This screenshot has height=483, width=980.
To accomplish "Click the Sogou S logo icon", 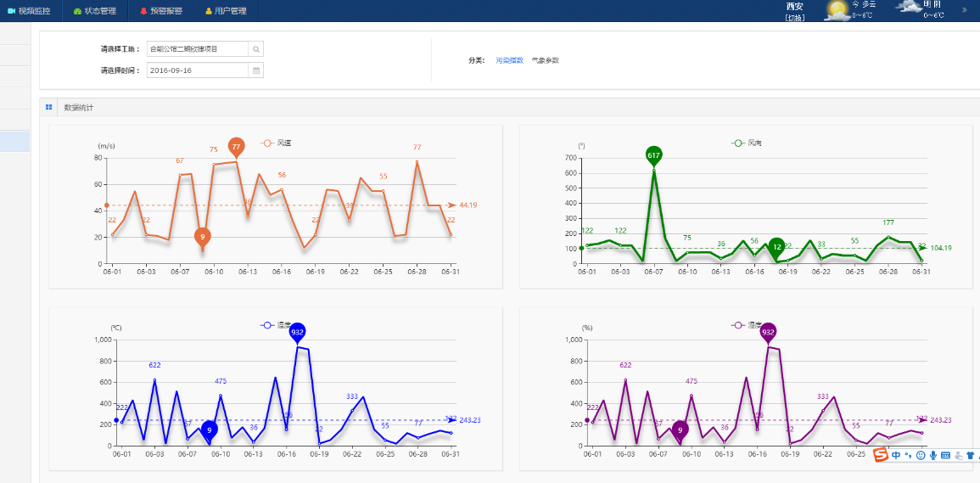I will point(881,456).
